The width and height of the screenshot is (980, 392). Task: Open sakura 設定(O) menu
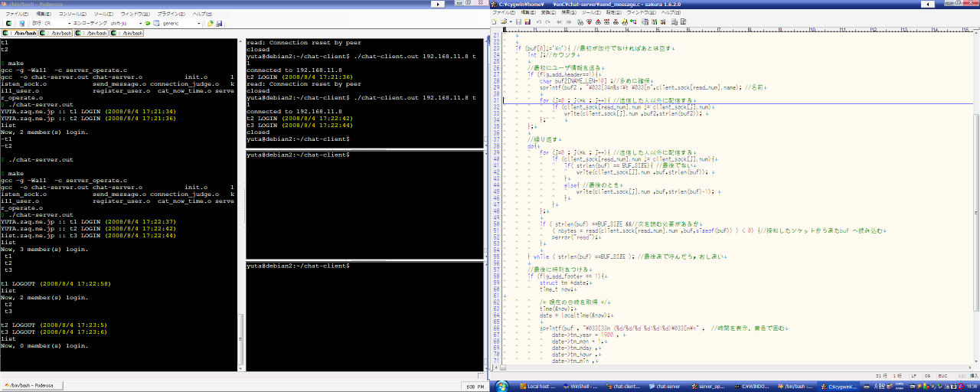click(x=614, y=12)
